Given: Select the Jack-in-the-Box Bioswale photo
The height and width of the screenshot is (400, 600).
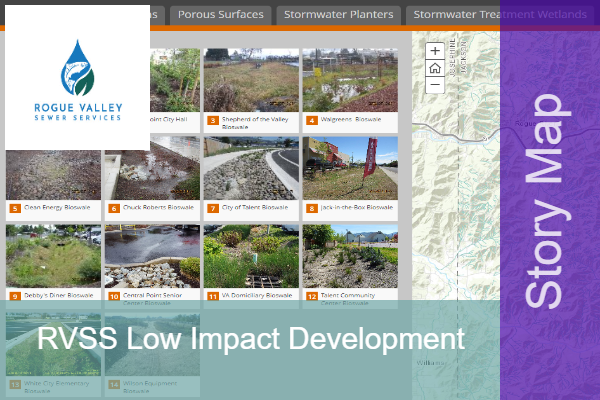Looking at the screenshot, I should click(350, 168).
